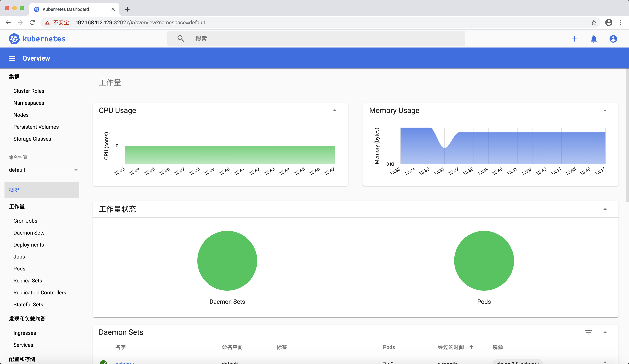Bookmark this page with star icon

(x=594, y=22)
